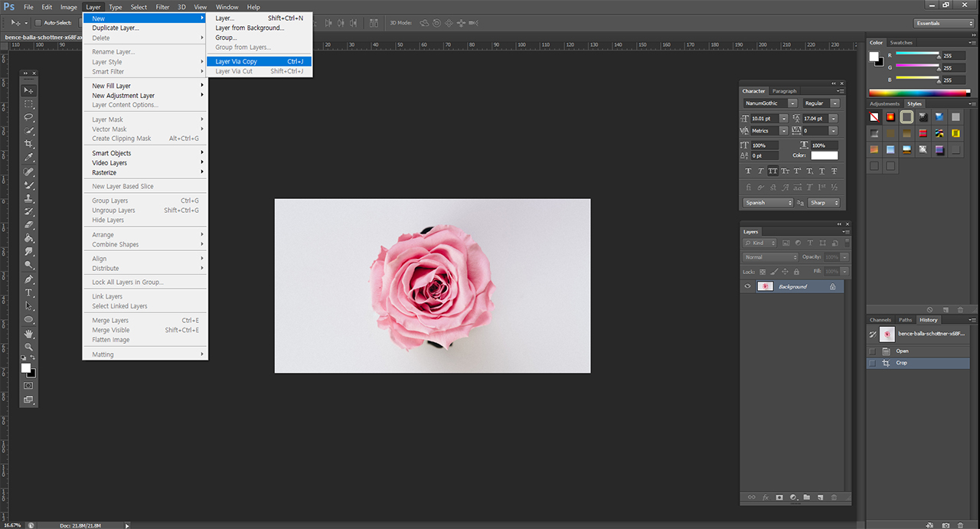Toggle Small Caps text style
Image resolution: width=980 pixels, height=529 pixels.
tap(786, 171)
